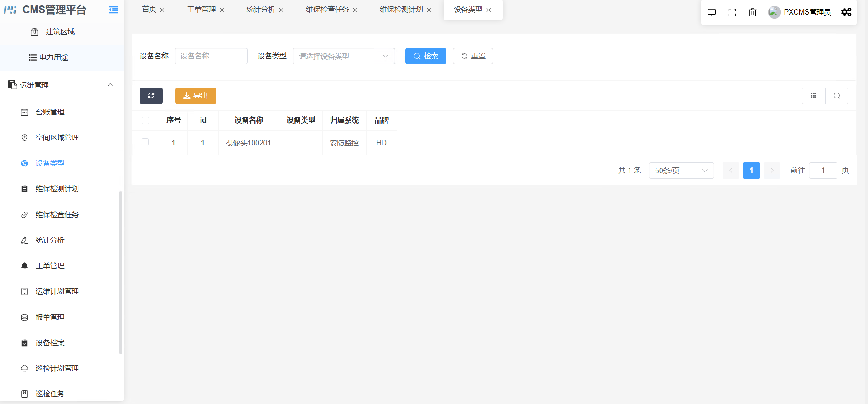
Task: Click the PXCMS管理员 username text
Action: click(807, 12)
